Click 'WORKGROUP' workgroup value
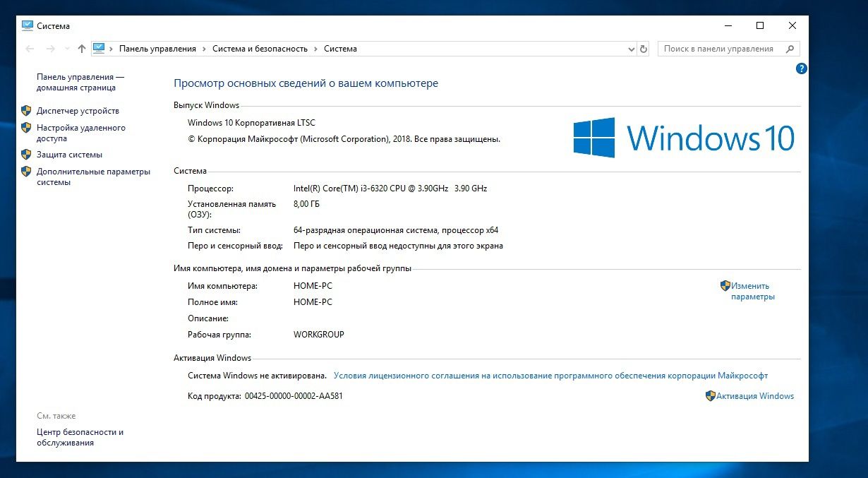Image resolution: width=868 pixels, height=478 pixels. [319, 335]
